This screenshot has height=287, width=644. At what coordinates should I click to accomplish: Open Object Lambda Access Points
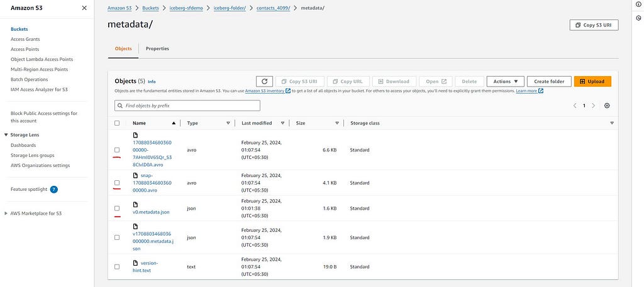[x=42, y=60]
